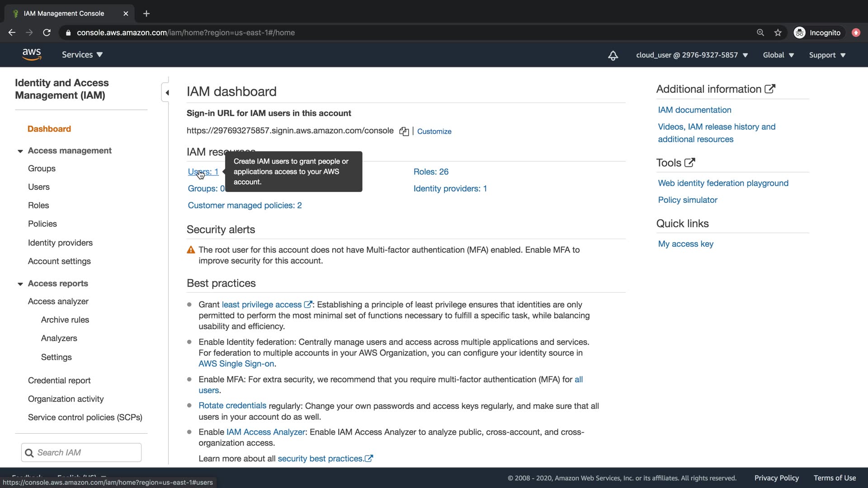Select Policies in the sidebar
This screenshot has height=488, width=868.
pyautogui.click(x=42, y=224)
